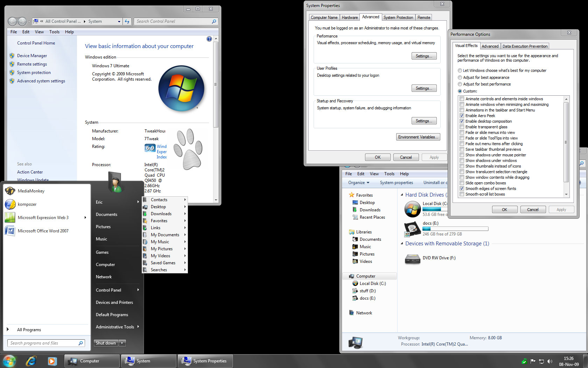588x368 pixels.
Task: Uncheck Smooth edges of screen fonts
Action: (462, 189)
